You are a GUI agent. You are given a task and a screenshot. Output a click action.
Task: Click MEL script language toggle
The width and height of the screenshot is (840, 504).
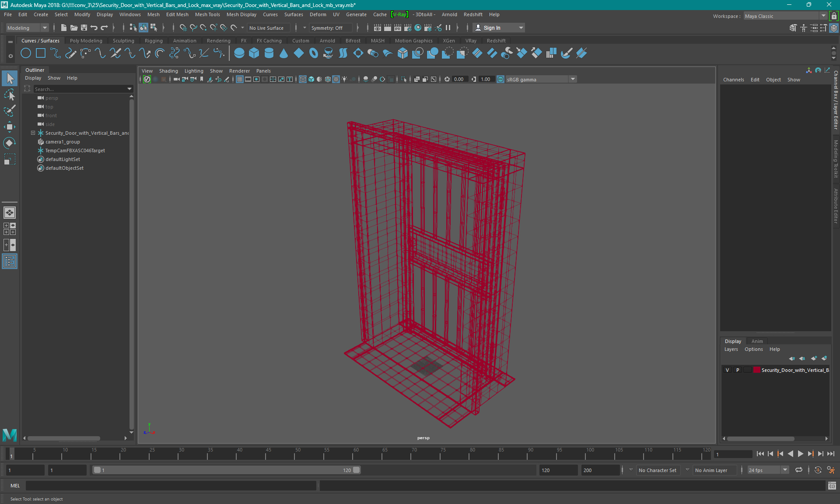coord(15,486)
